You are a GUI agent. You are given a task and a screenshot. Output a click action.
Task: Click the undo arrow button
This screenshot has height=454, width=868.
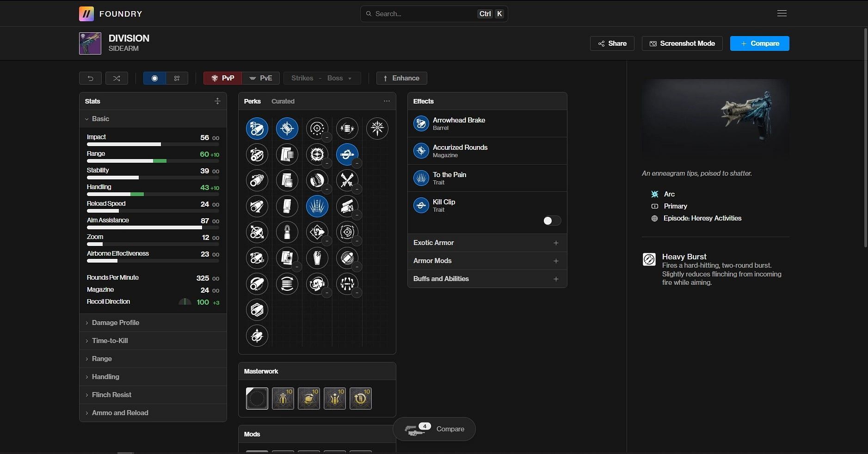[x=90, y=78]
